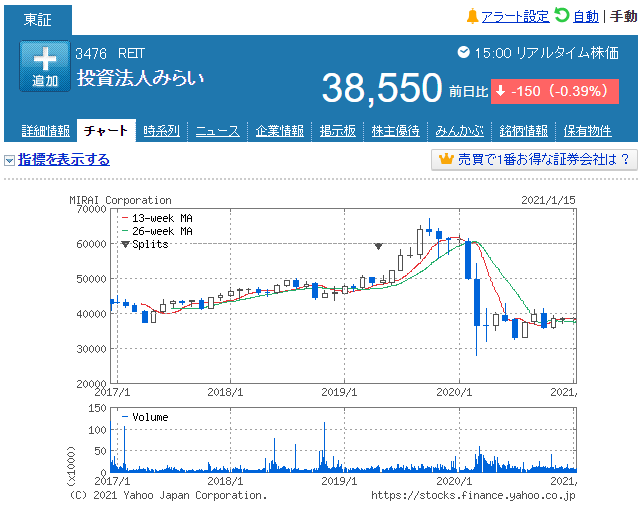This screenshot has height=506, width=644.
Task: Click the green refresh icon
Action: 561,16
